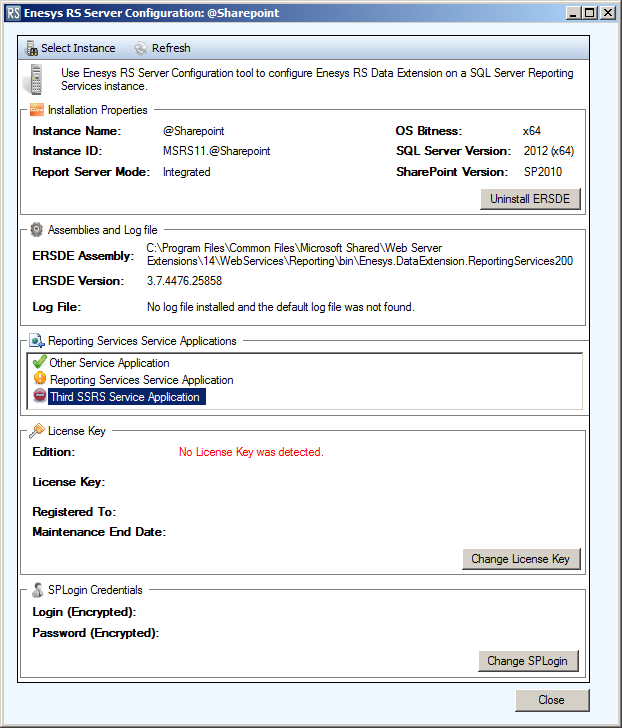Click the Assemblies and Log file gear icon

(37, 229)
